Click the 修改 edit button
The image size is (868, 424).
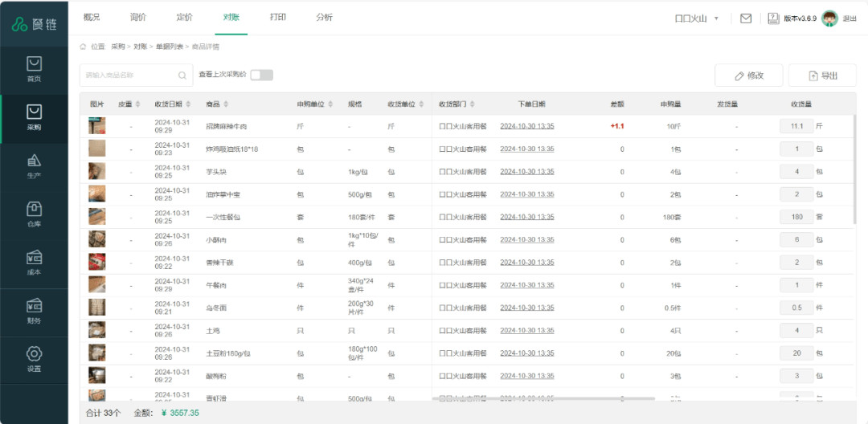click(x=748, y=75)
